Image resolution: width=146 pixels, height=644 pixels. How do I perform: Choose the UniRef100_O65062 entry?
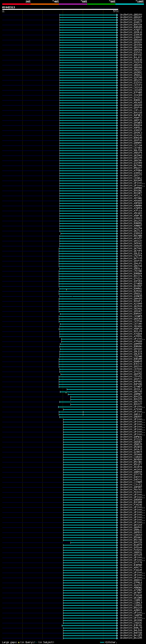tap(131, 243)
